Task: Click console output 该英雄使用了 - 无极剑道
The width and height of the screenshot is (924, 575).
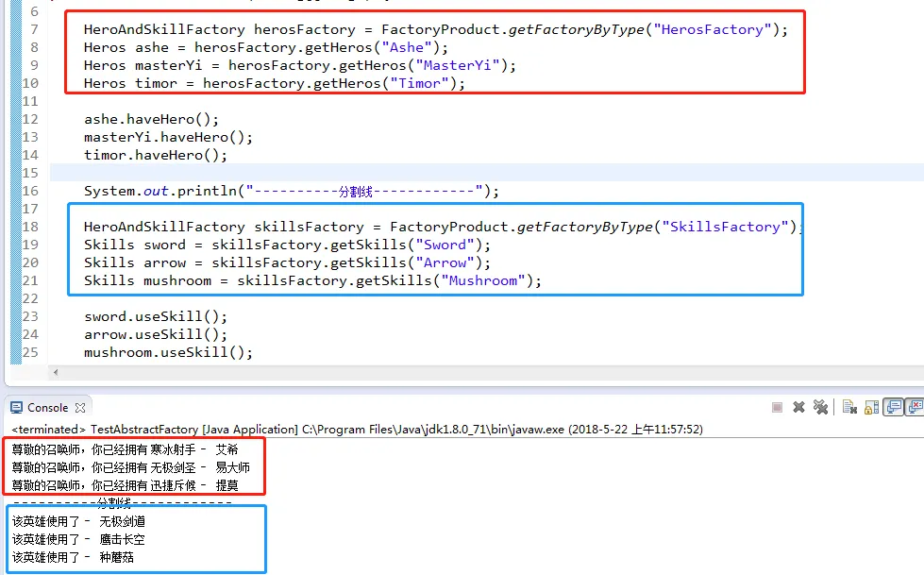Action: pyautogui.click(x=78, y=521)
